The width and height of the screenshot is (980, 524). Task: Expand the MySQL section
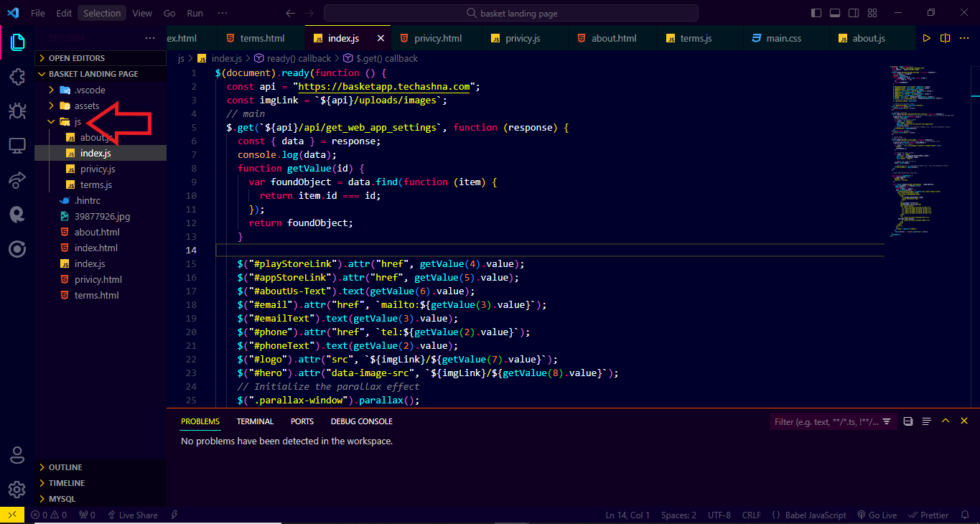point(101,499)
